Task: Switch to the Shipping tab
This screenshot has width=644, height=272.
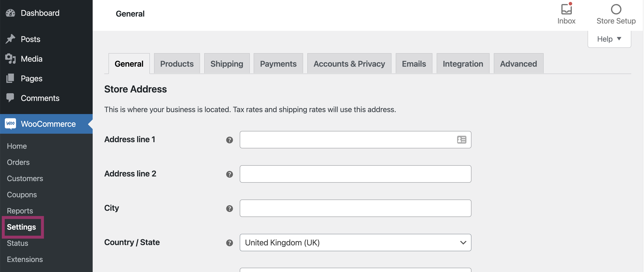Action: point(226,64)
